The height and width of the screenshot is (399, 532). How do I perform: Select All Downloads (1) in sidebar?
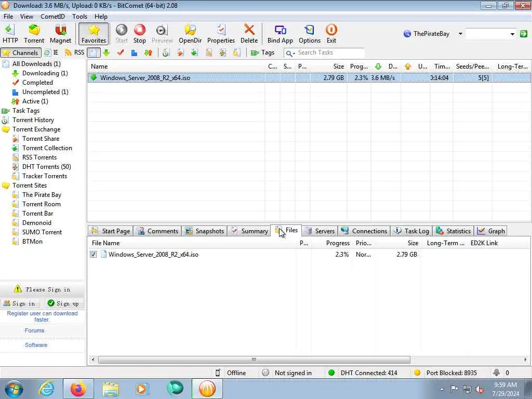point(36,64)
